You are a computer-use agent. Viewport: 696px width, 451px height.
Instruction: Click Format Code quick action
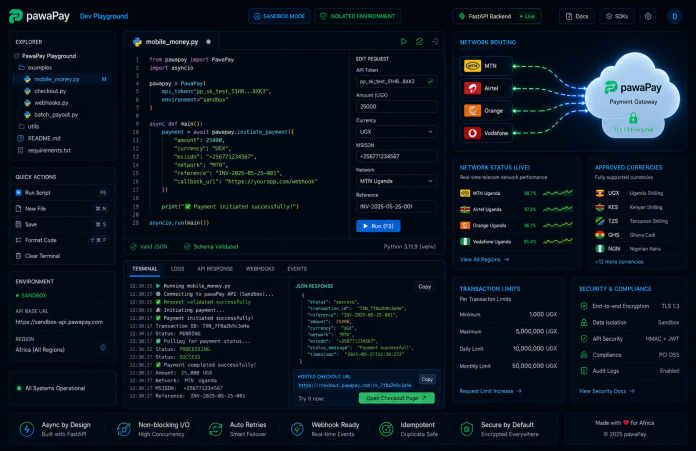click(x=61, y=240)
